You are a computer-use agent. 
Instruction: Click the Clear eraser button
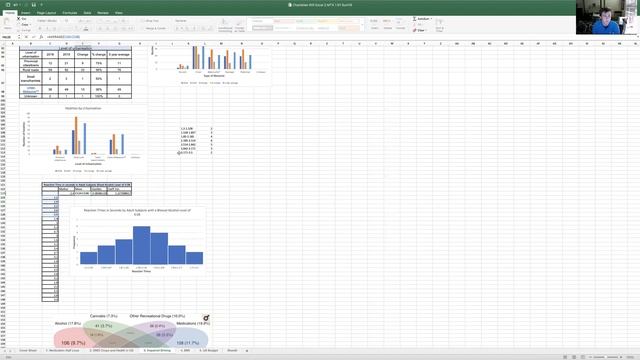(x=420, y=30)
